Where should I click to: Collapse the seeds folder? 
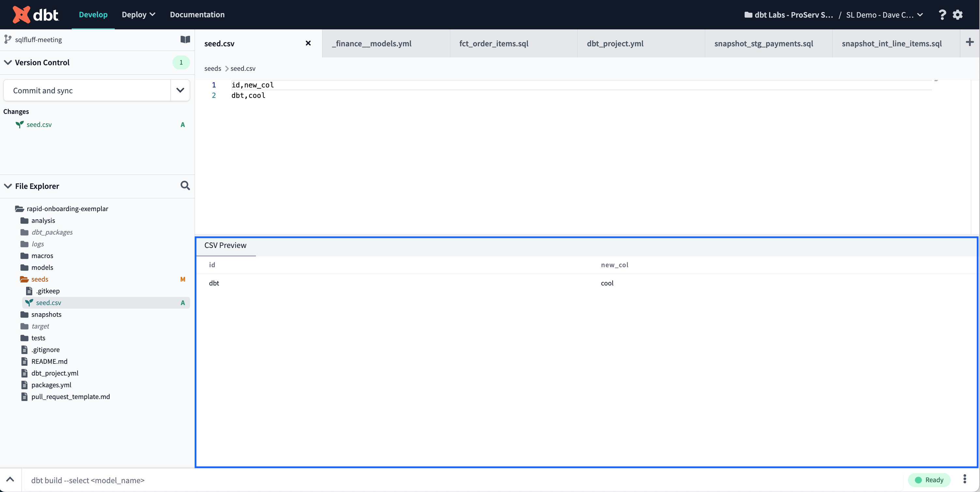coord(39,279)
